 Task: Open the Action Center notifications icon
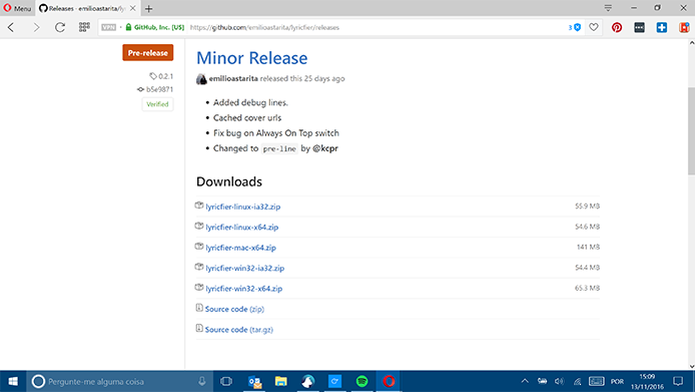pyautogui.click(x=678, y=381)
